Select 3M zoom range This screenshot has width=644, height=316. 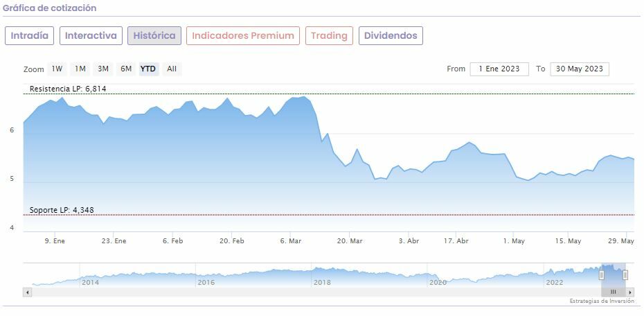(103, 69)
